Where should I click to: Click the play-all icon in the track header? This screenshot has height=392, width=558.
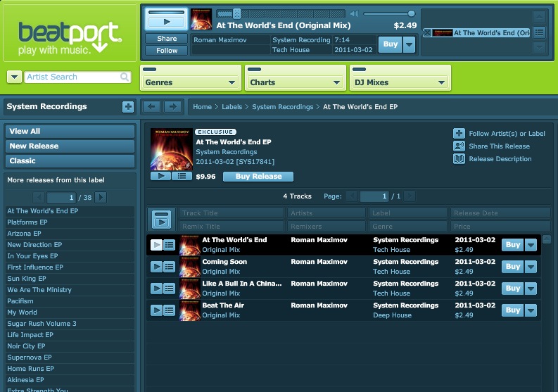[x=161, y=220]
